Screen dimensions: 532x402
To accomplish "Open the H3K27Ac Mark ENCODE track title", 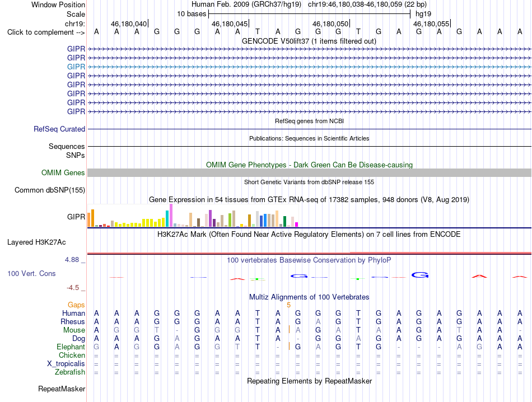I will [x=309, y=235].
